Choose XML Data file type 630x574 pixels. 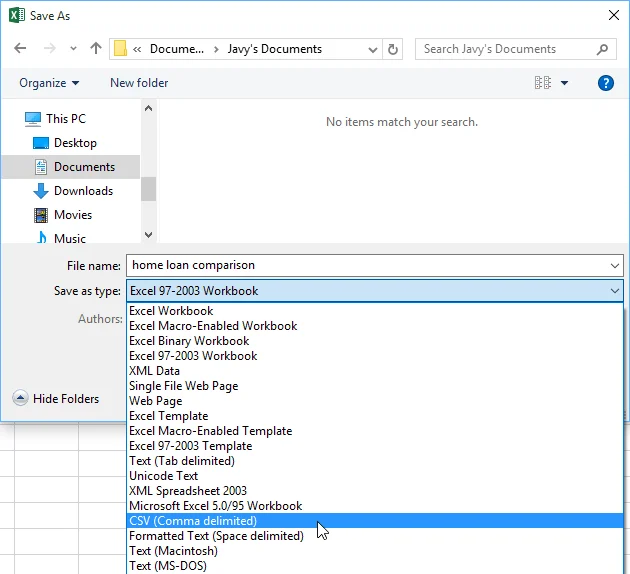(375, 371)
